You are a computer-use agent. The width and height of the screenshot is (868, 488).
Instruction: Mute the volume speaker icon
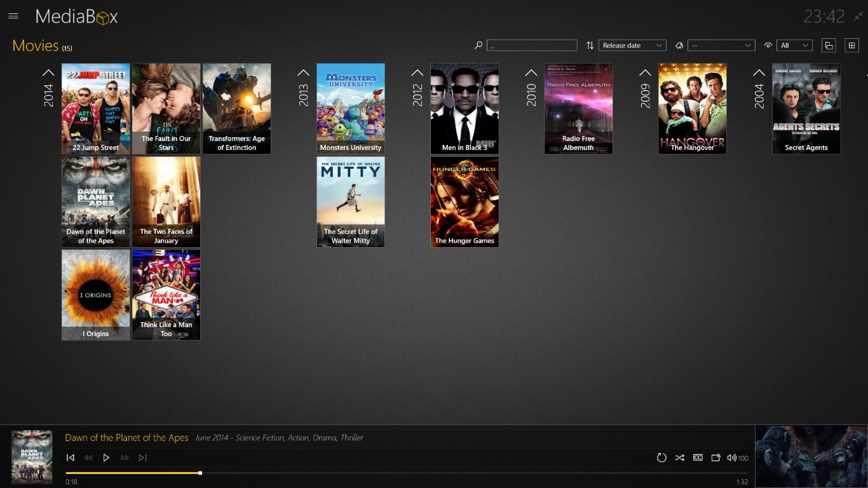pos(731,457)
